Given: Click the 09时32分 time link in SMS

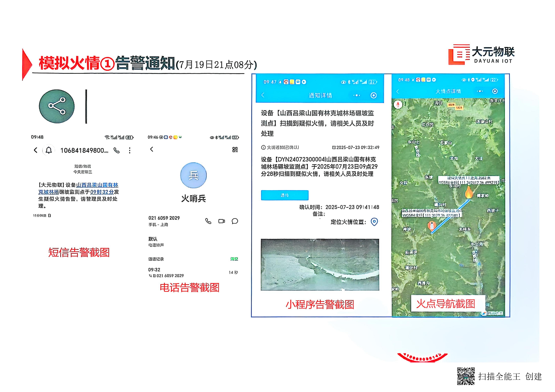Looking at the screenshot, I should (x=102, y=192).
